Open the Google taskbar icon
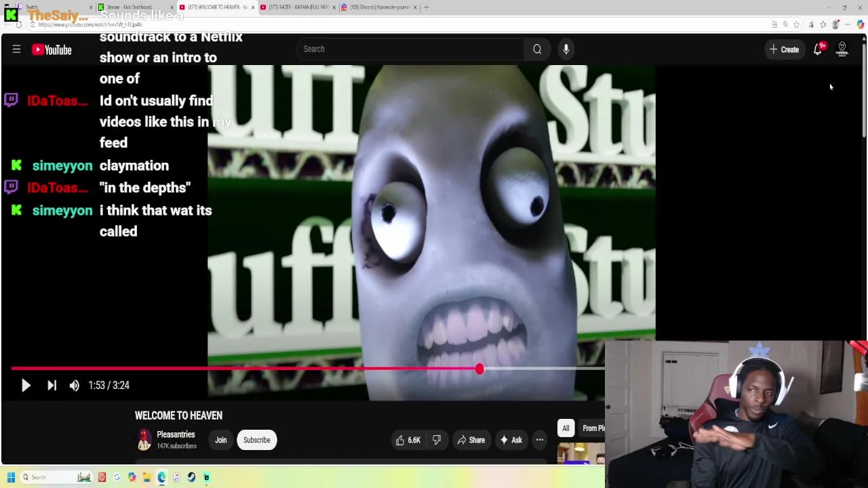The width and height of the screenshot is (868, 488). point(117,477)
